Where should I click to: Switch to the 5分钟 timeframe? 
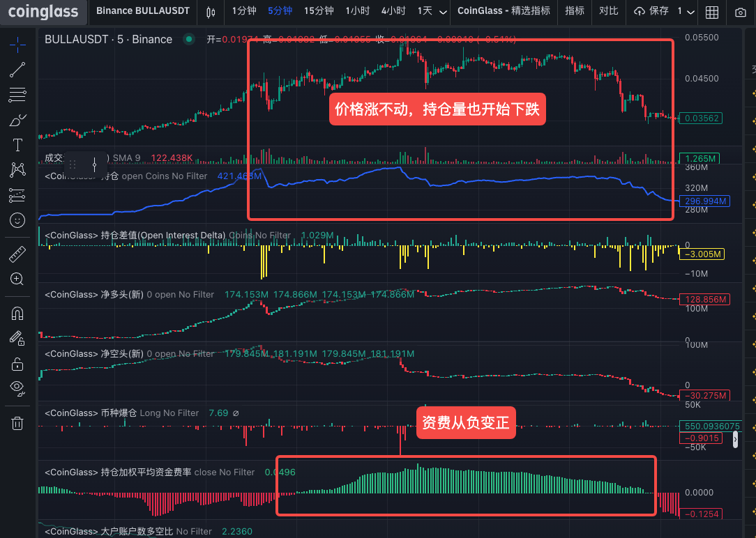tap(280, 11)
